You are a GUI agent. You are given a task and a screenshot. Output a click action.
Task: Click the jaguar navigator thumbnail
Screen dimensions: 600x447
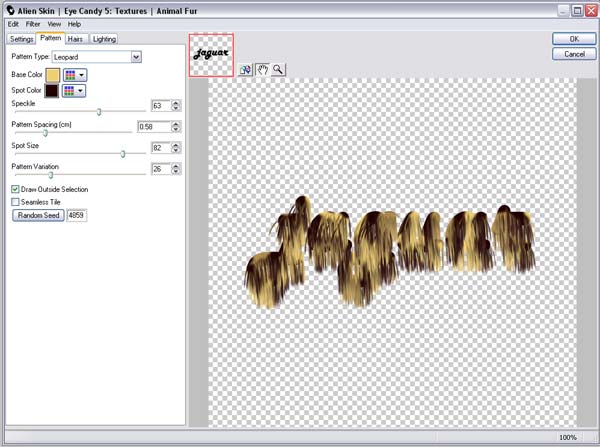(211, 55)
